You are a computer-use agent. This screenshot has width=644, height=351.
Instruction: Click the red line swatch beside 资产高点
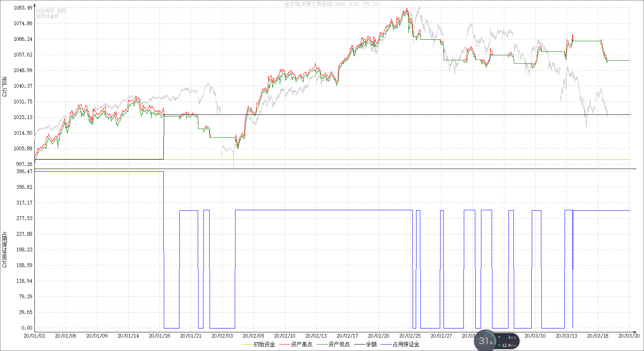(x=284, y=345)
